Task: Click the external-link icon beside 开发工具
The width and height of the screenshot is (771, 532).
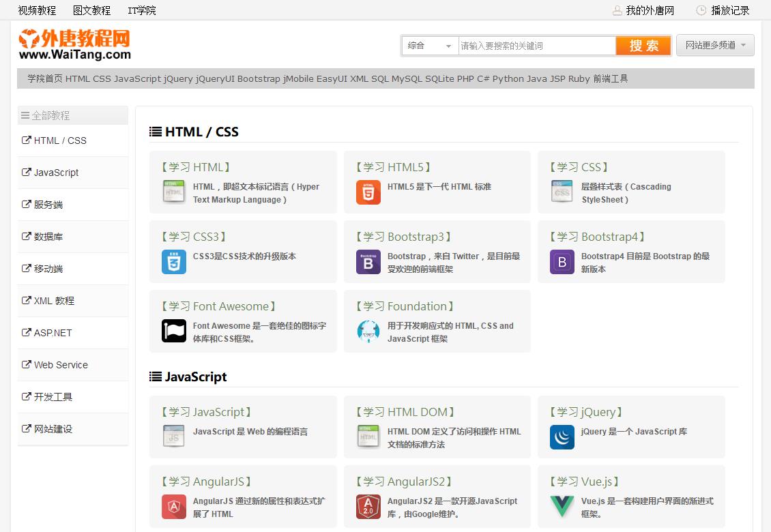Action: pyautogui.click(x=26, y=396)
